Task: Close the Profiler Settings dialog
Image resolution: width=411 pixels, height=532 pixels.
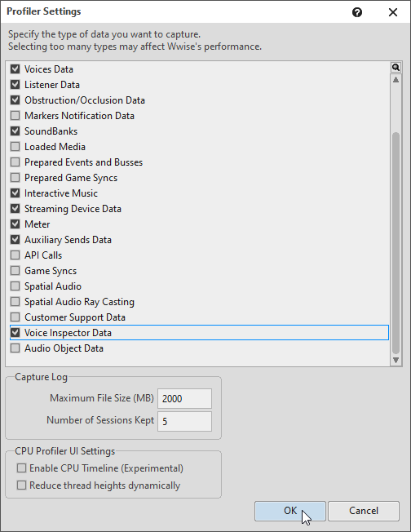Action: click(x=393, y=12)
